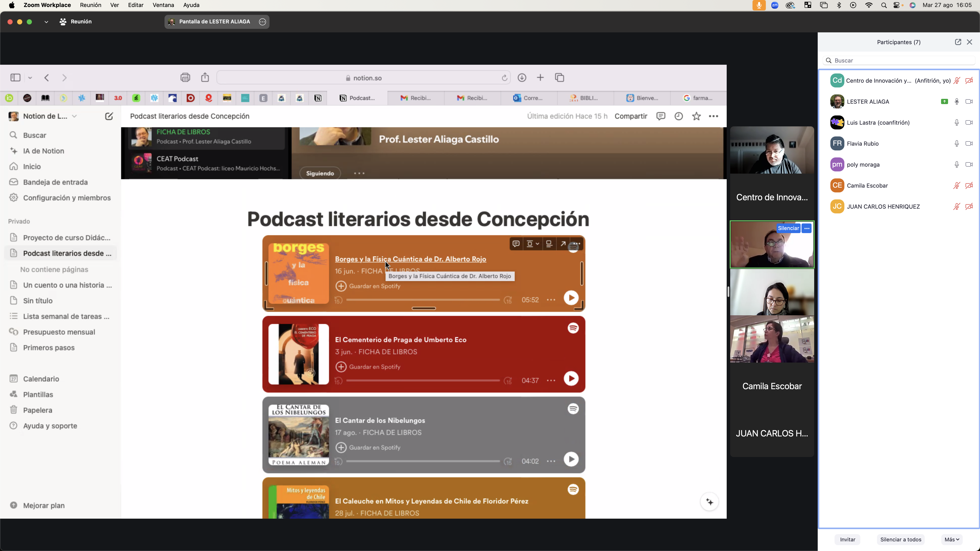This screenshot has height=551, width=980.
Task: Pop out the Participantes panel
Action: 958,42
